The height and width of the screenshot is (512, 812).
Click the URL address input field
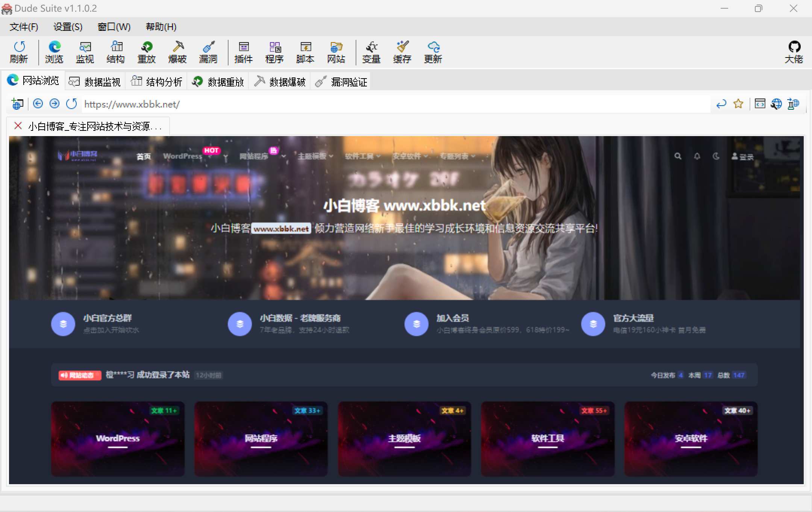[x=396, y=104]
